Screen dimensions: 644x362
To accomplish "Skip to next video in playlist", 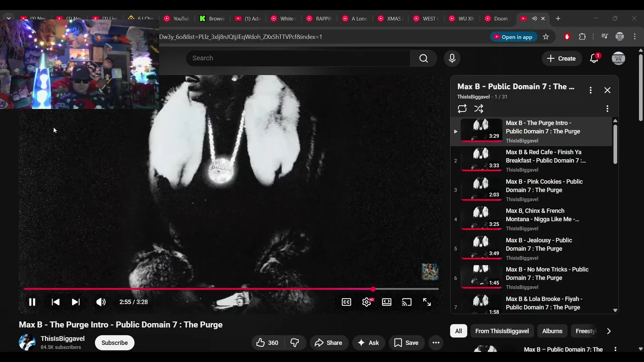I will point(75,302).
